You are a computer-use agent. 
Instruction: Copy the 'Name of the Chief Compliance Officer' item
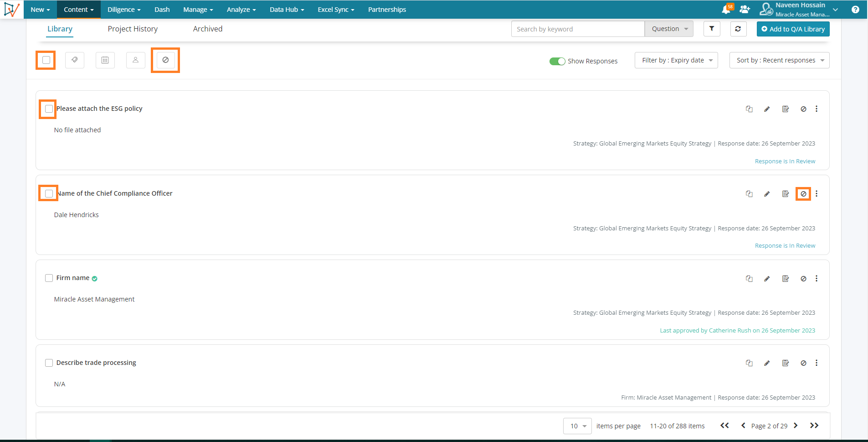coord(749,194)
